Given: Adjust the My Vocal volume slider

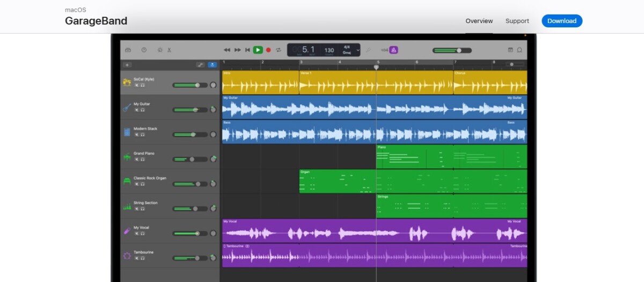Looking at the screenshot, I should pyautogui.click(x=190, y=233).
